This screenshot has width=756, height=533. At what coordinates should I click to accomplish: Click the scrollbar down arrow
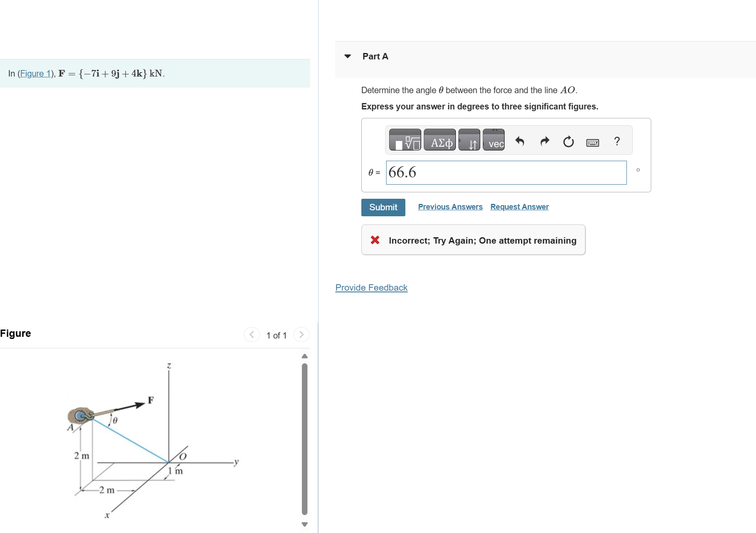(304, 523)
